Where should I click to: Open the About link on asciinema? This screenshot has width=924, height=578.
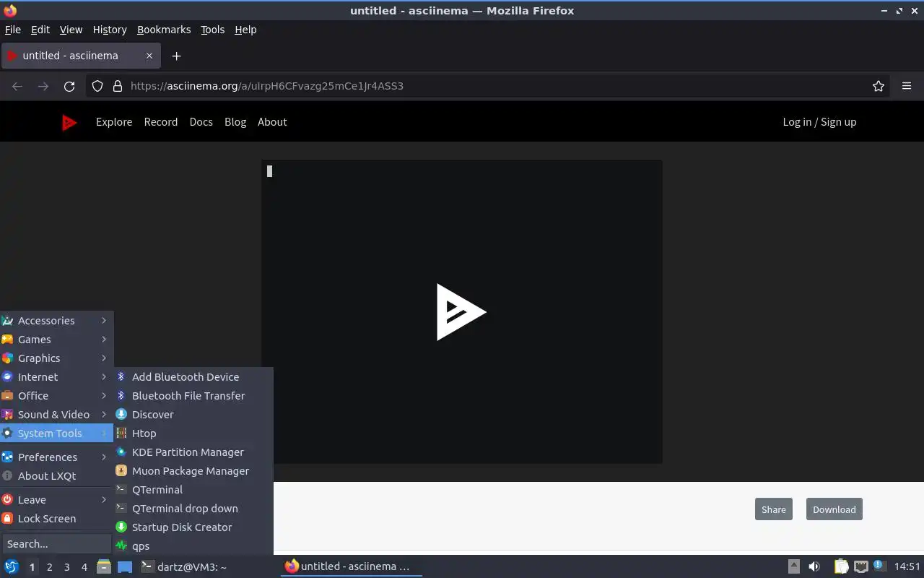click(272, 122)
